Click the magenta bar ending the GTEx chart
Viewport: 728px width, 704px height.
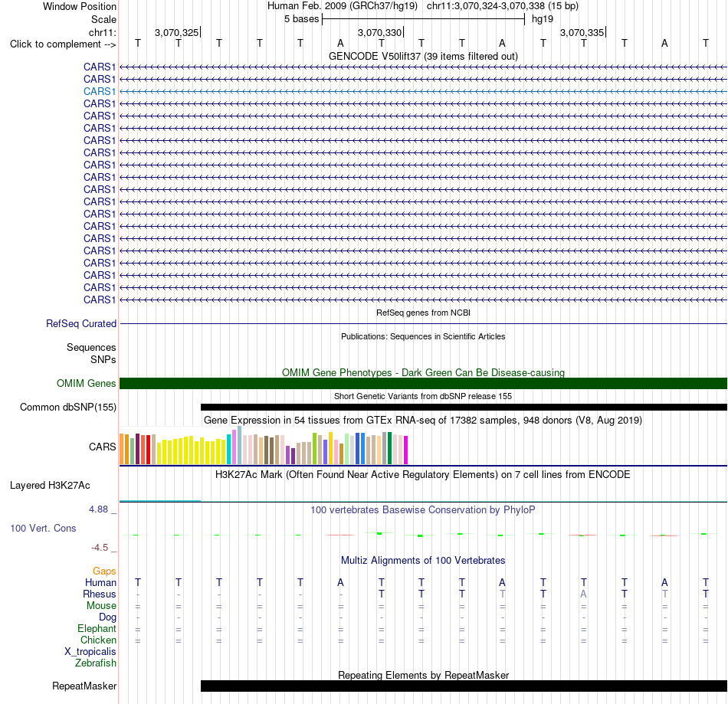point(405,450)
